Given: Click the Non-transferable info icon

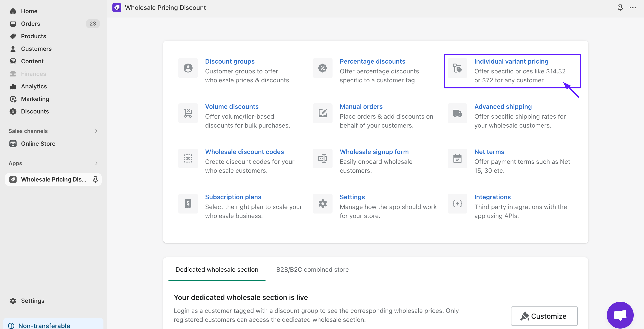Looking at the screenshot, I should coord(11,325).
